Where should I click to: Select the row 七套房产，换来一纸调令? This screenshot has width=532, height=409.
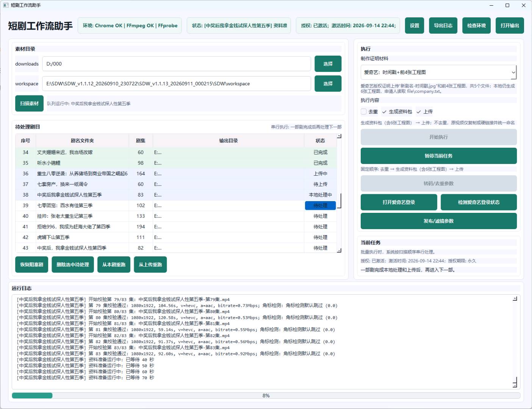click(x=176, y=184)
